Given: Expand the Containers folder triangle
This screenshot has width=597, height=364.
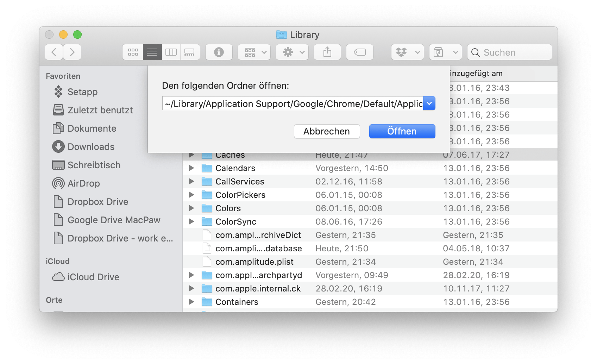Looking at the screenshot, I should tap(191, 302).
